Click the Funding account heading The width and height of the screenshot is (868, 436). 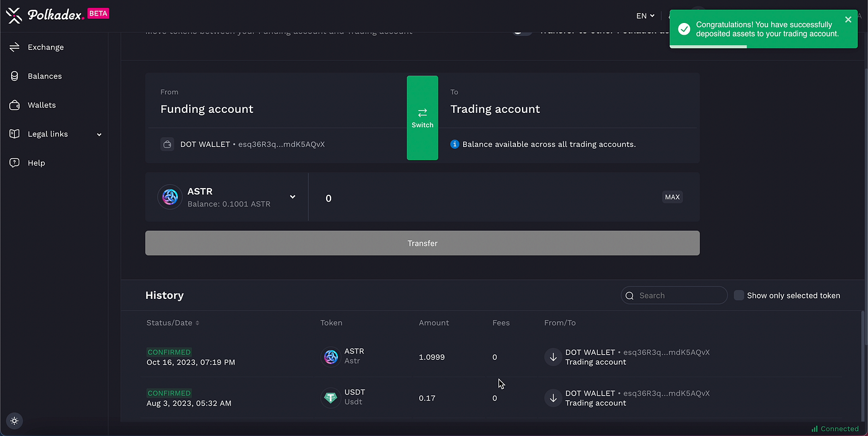coord(206,109)
